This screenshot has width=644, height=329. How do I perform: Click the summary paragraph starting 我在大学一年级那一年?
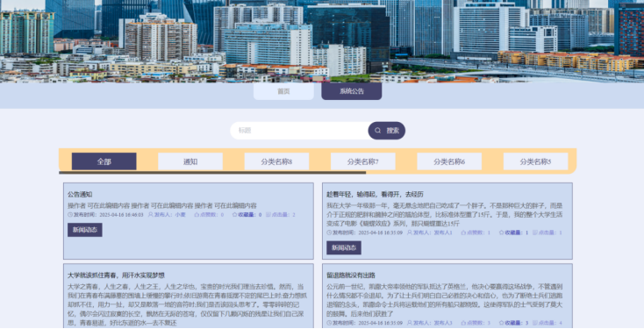click(x=445, y=214)
